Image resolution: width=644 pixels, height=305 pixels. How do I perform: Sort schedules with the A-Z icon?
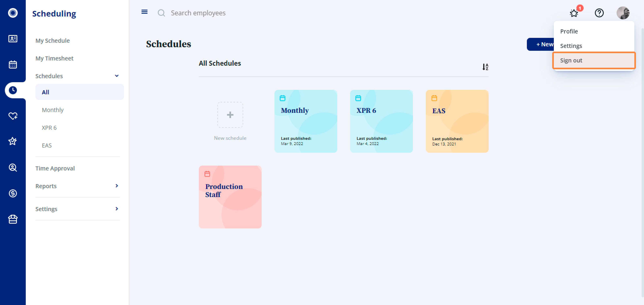485,66
